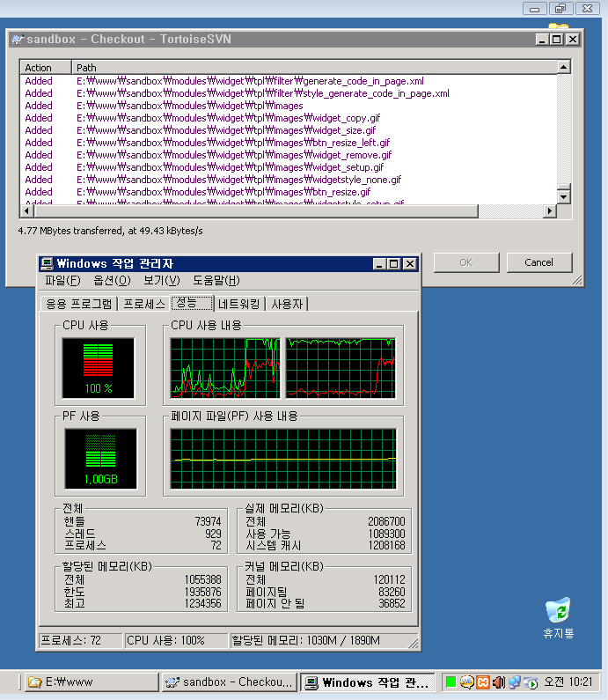This screenshot has width=608, height=700.
Task: Click the 스레드 count value 929
Action: (x=213, y=534)
